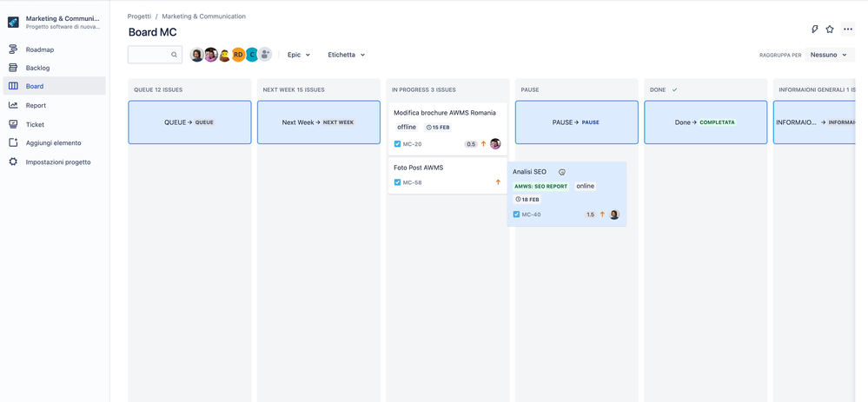The width and height of the screenshot is (868, 402).
Task: Select the Board item in sidebar
Action: 54,86
